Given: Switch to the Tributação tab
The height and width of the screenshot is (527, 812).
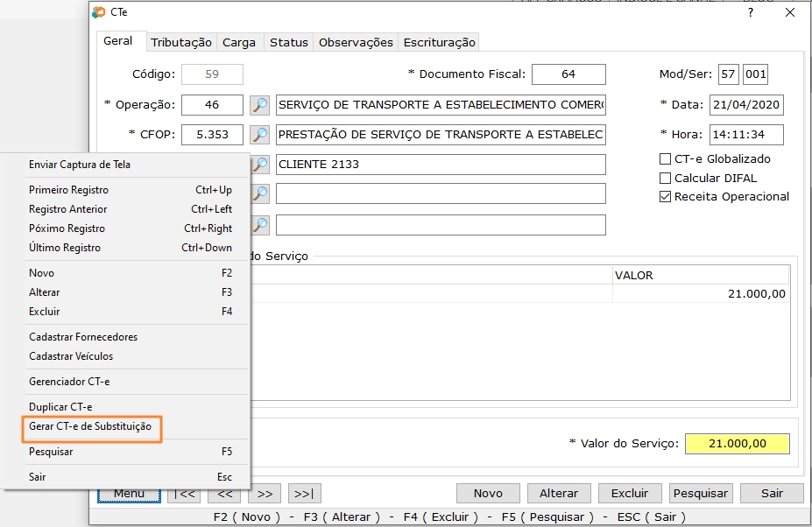Looking at the screenshot, I should point(181,42).
